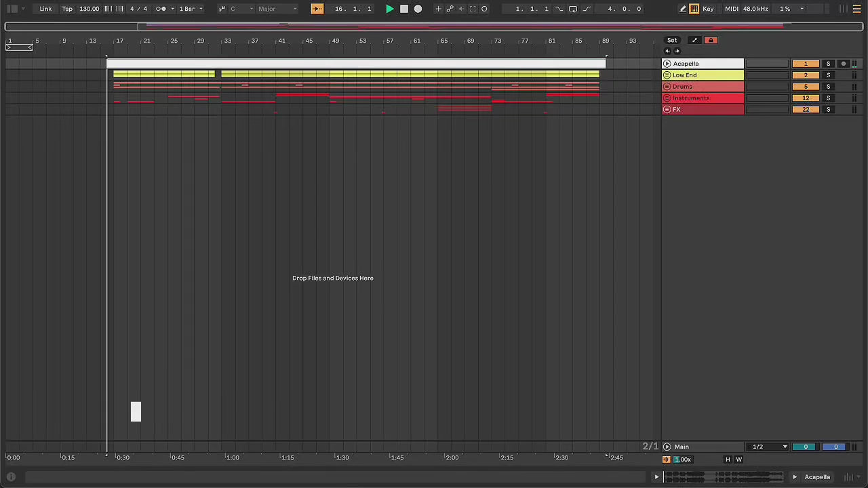Toggle the automation mode icon

(x=694, y=40)
